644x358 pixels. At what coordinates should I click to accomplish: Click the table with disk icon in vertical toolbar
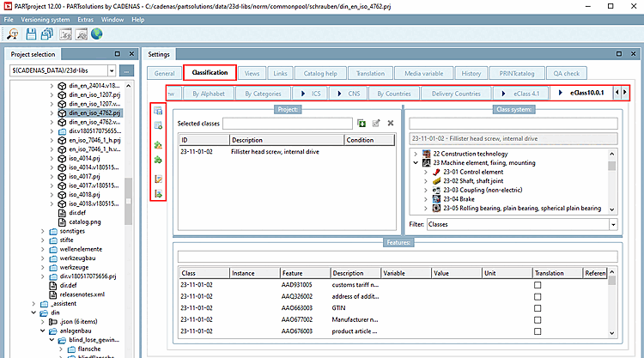[158, 111]
